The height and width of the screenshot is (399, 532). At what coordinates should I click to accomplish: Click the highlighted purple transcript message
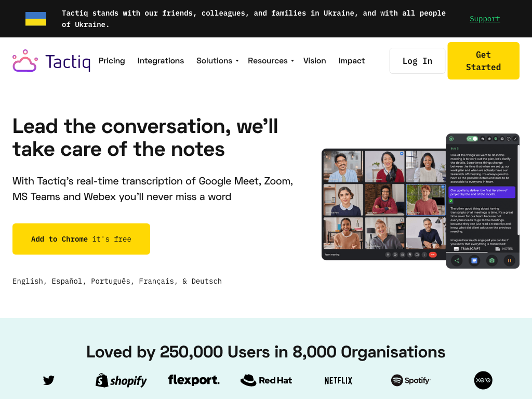482,192
